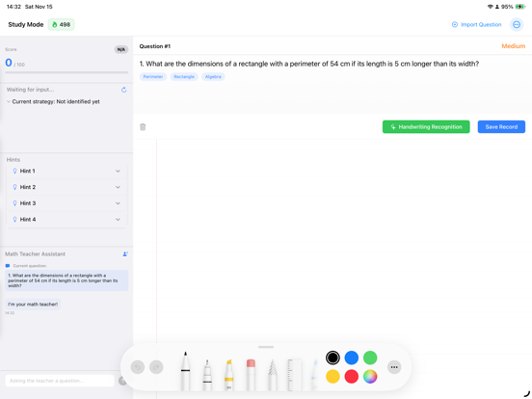The width and height of the screenshot is (532, 399).
Task: Collapse the Current strategy row
Action: [x=53, y=101]
